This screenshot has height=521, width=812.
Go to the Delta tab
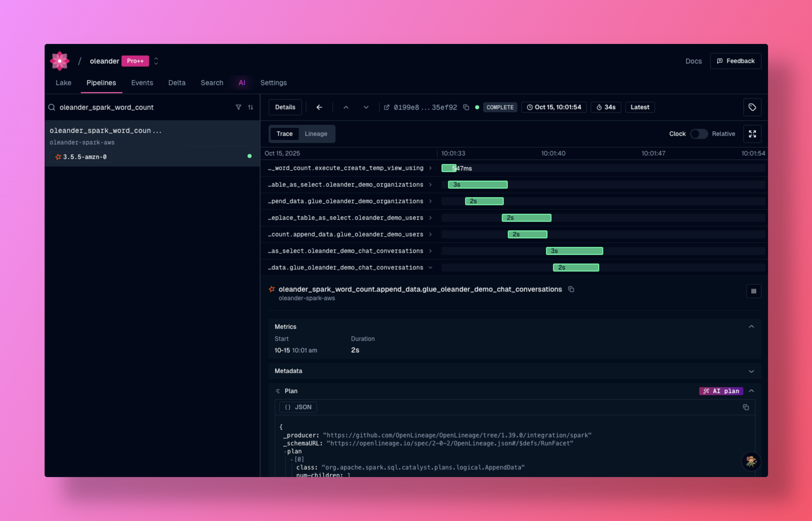pos(177,83)
